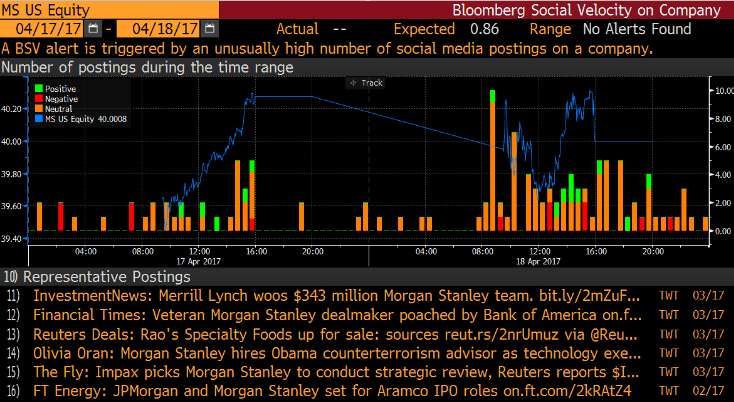Click the 10.00 postings axis label

[x=723, y=91]
